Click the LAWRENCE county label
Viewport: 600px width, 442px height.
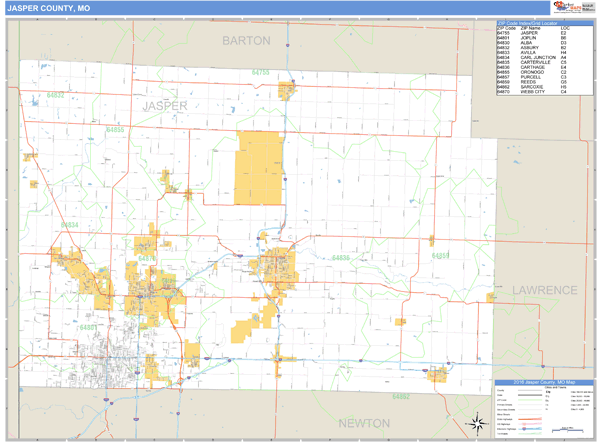[x=546, y=290]
